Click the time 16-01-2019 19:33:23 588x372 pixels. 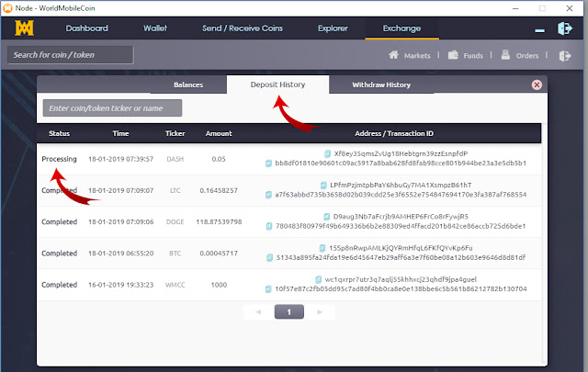tap(120, 285)
